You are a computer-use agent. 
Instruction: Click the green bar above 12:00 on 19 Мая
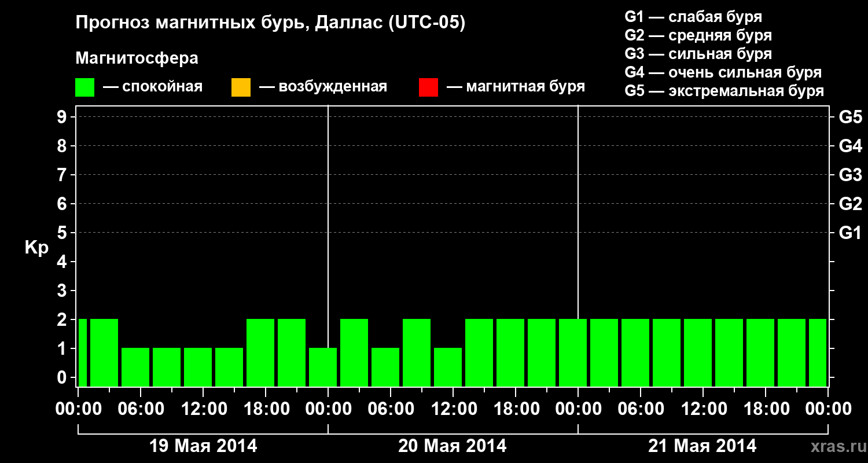tap(198, 367)
